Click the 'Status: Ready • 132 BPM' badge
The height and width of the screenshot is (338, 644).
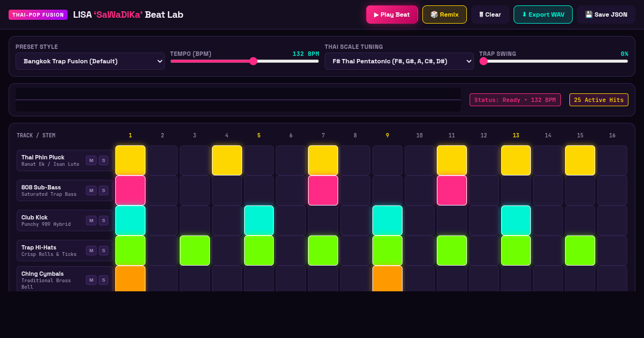[x=515, y=100]
